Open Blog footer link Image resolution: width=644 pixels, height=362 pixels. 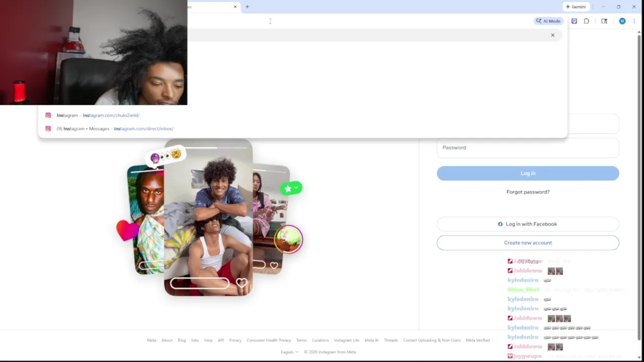point(182,340)
